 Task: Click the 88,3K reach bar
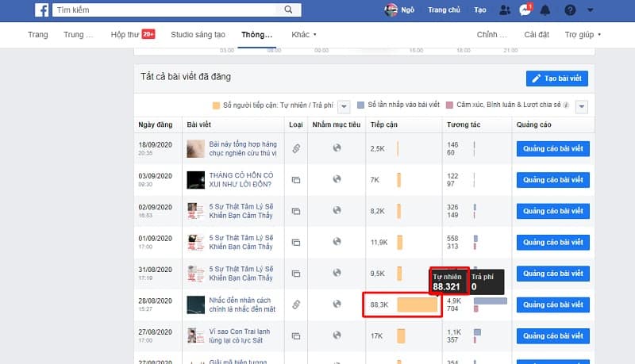(418, 305)
